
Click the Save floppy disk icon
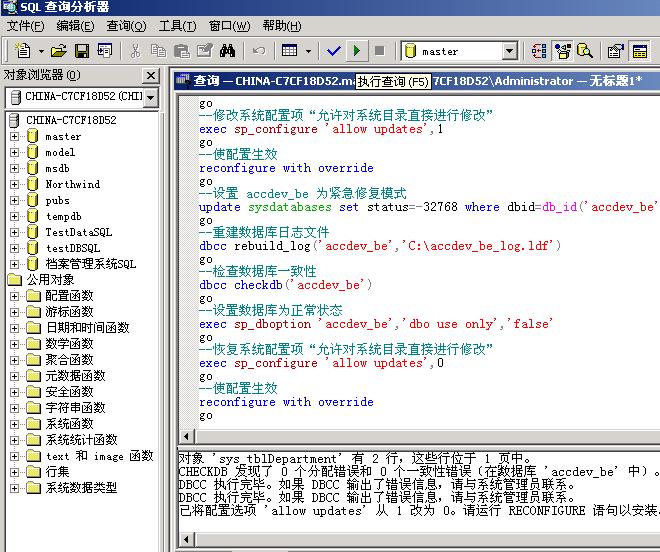82,51
